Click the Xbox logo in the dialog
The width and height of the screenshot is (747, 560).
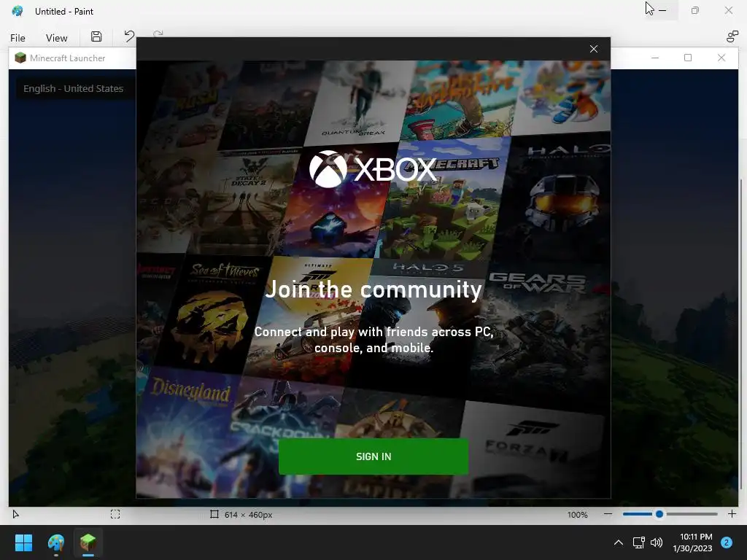(x=373, y=169)
